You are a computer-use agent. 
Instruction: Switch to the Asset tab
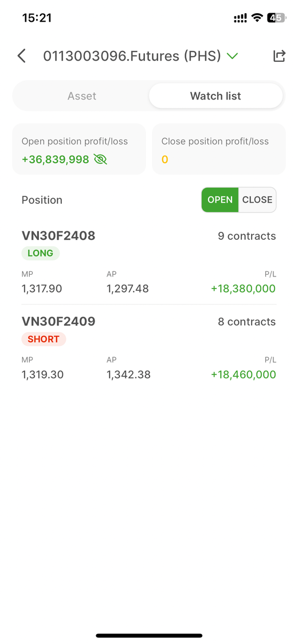pyautogui.click(x=82, y=96)
